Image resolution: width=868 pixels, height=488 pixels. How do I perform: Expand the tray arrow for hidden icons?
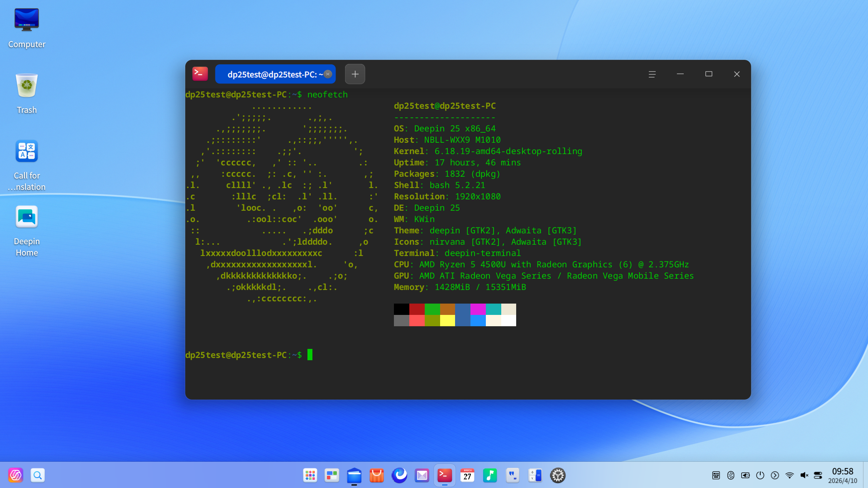775,475
